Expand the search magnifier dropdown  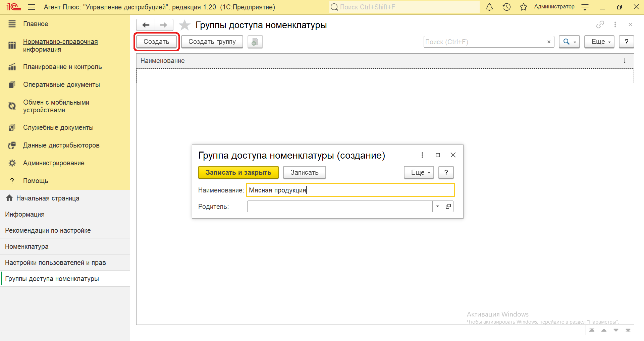[x=569, y=42]
